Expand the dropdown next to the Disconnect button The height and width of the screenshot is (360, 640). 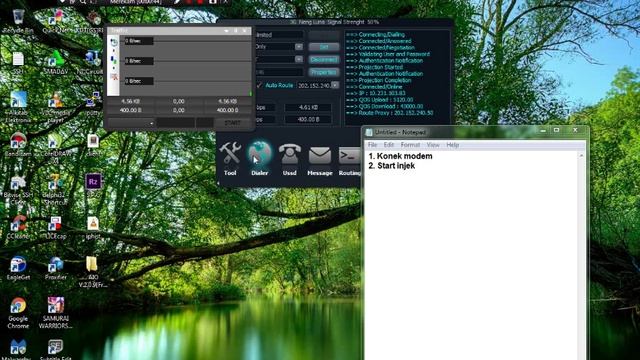(x=299, y=59)
